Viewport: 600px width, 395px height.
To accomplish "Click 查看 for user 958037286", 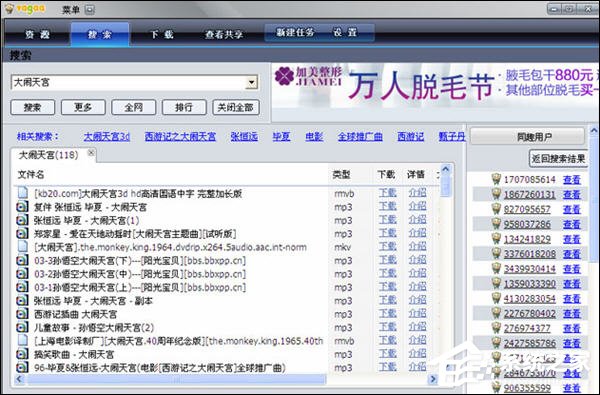I will tap(572, 224).
